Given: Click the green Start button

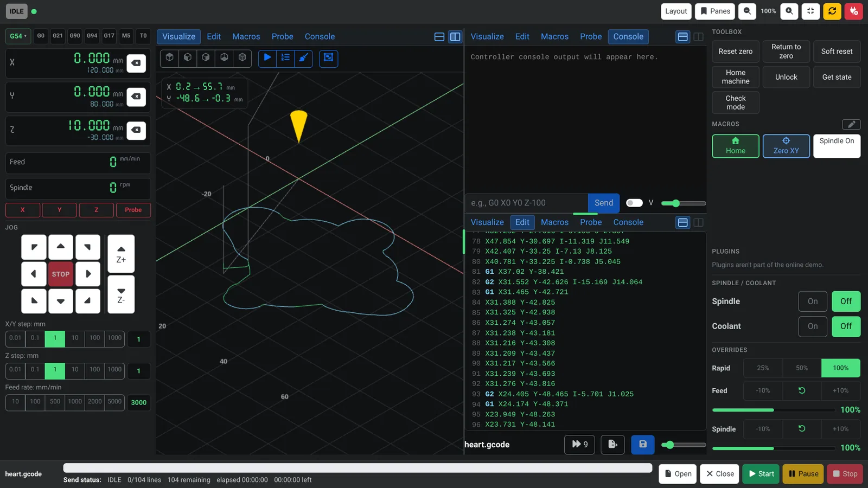Looking at the screenshot, I should pyautogui.click(x=761, y=474).
